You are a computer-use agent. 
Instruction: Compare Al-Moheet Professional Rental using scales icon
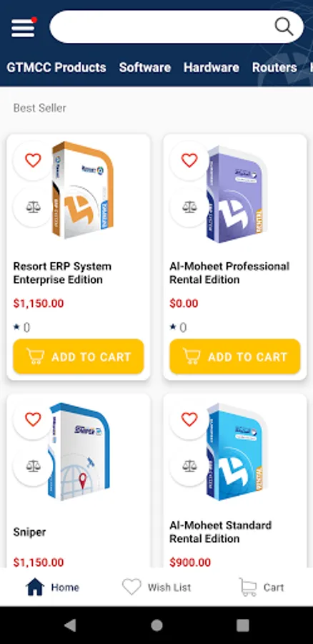[x=189, y=207]
